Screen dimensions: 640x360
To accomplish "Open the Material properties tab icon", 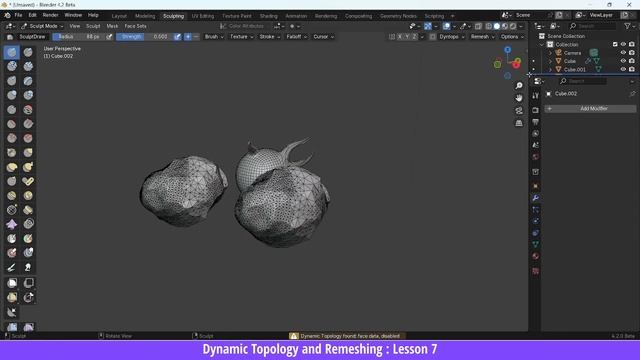I will pos(536,256).
